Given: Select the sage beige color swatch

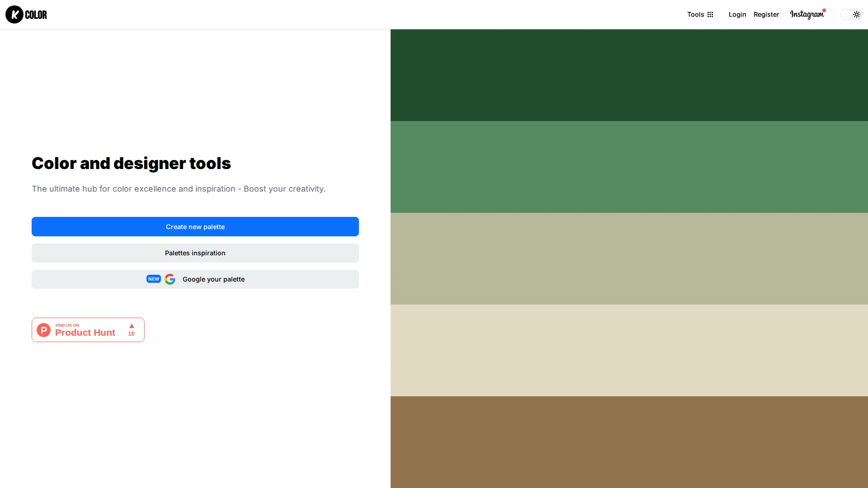Looking at the screenshot, I should click(x=629, y=258).
